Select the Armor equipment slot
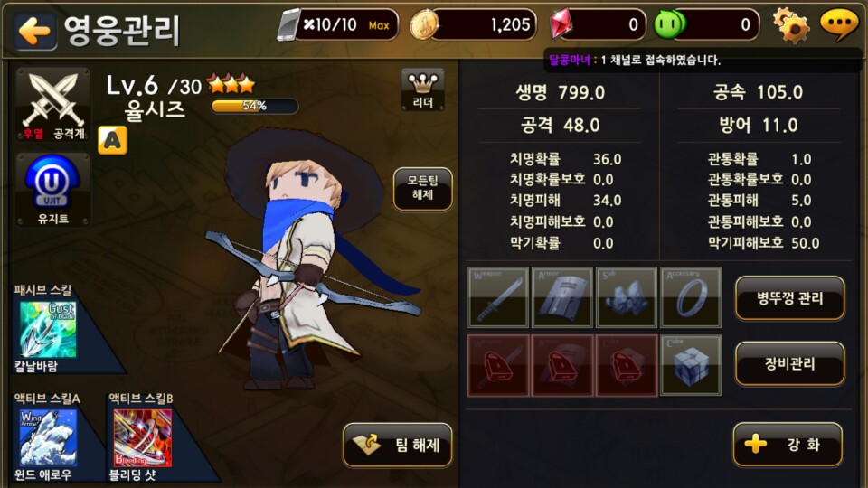Screen dimensions: 868x488 tap(562, 297)
